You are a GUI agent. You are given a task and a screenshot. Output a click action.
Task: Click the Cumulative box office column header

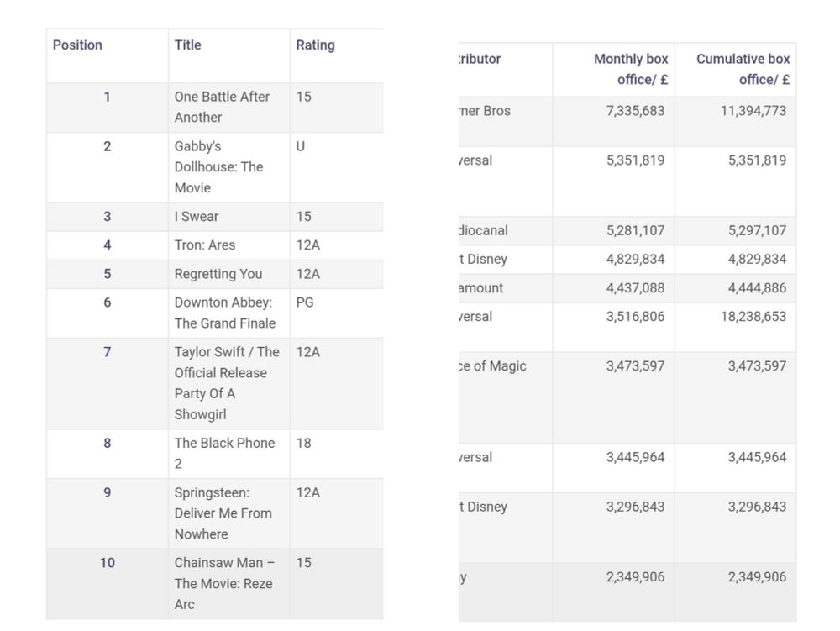[743, 69]
